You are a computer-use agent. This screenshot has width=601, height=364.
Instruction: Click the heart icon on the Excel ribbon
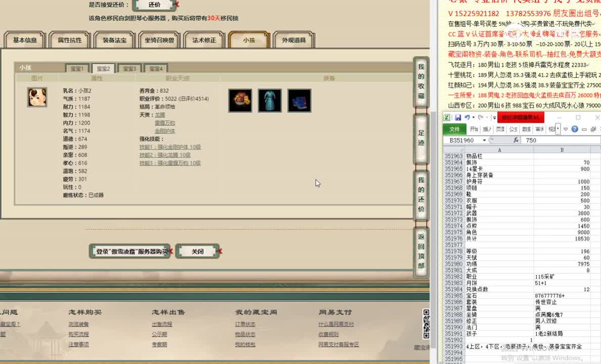coord(565,129)
